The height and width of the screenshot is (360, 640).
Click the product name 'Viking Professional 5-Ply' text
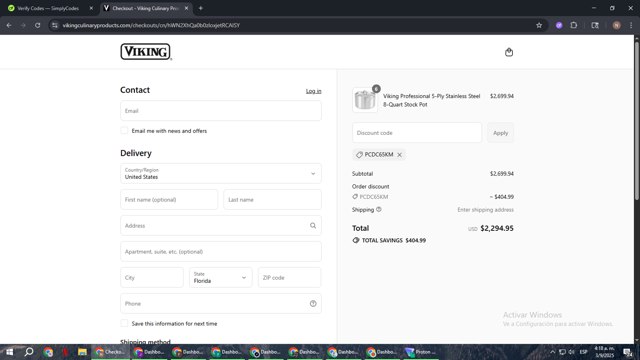[431, 100]
